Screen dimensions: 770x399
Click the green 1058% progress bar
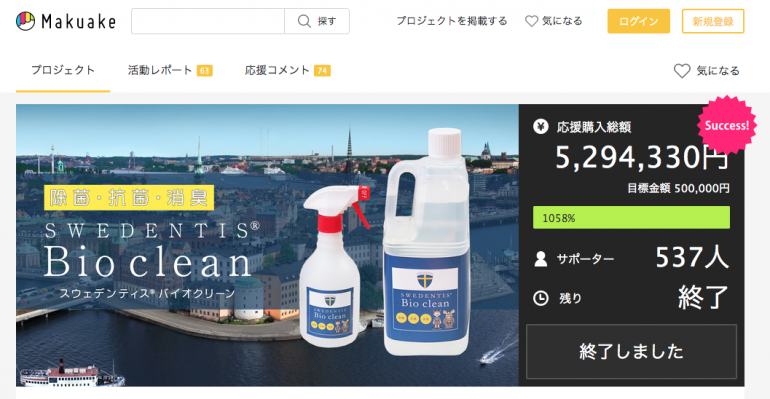[632, 217]
